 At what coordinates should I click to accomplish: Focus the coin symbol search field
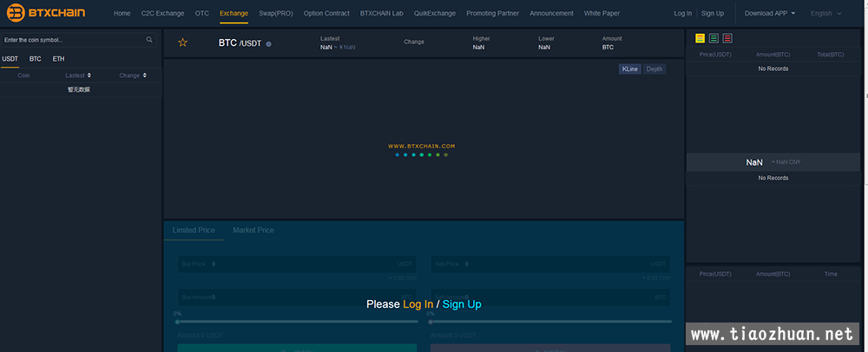[78, 40]
